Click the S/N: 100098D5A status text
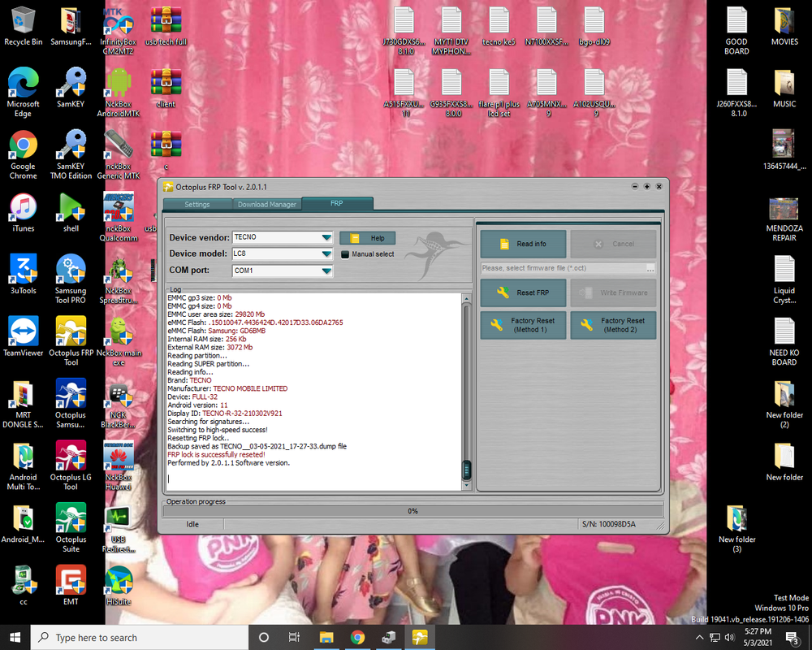 point(608,525)
